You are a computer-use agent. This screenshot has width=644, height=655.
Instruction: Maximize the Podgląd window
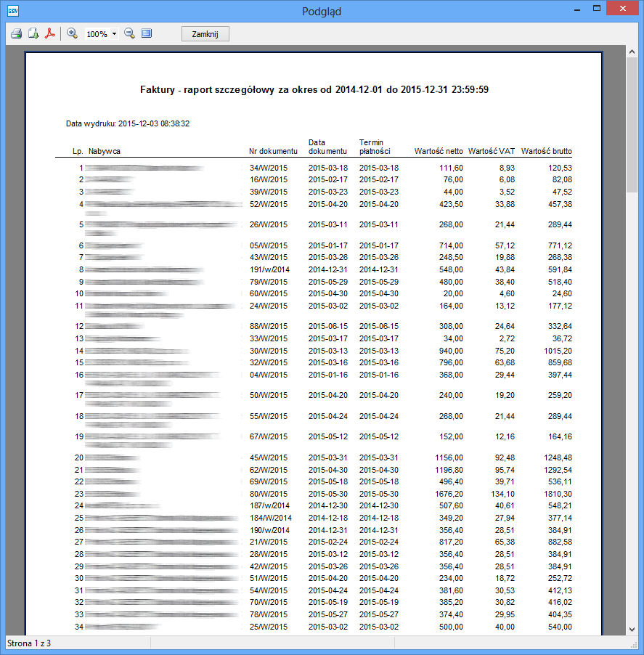click(596, 9)
